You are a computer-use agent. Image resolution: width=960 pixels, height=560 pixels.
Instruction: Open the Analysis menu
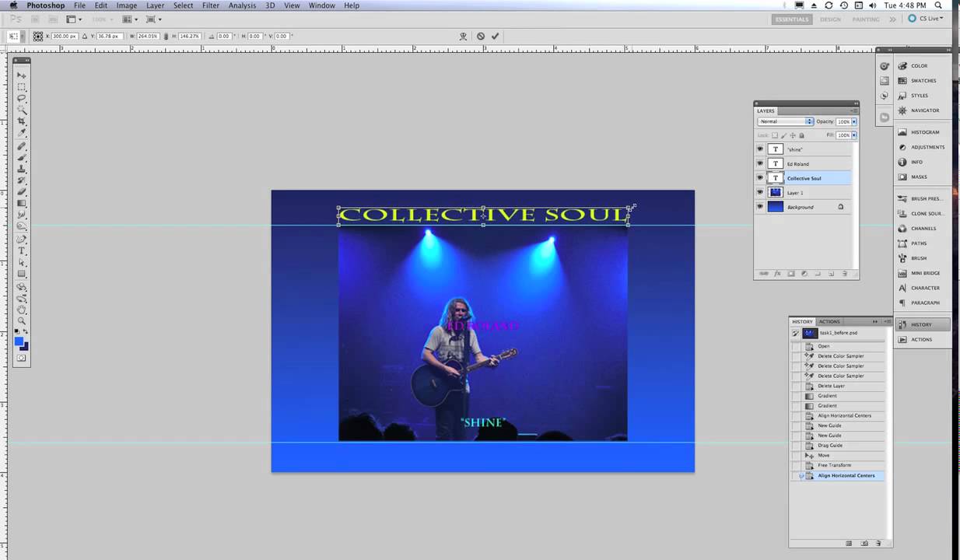tap(242, 5)
